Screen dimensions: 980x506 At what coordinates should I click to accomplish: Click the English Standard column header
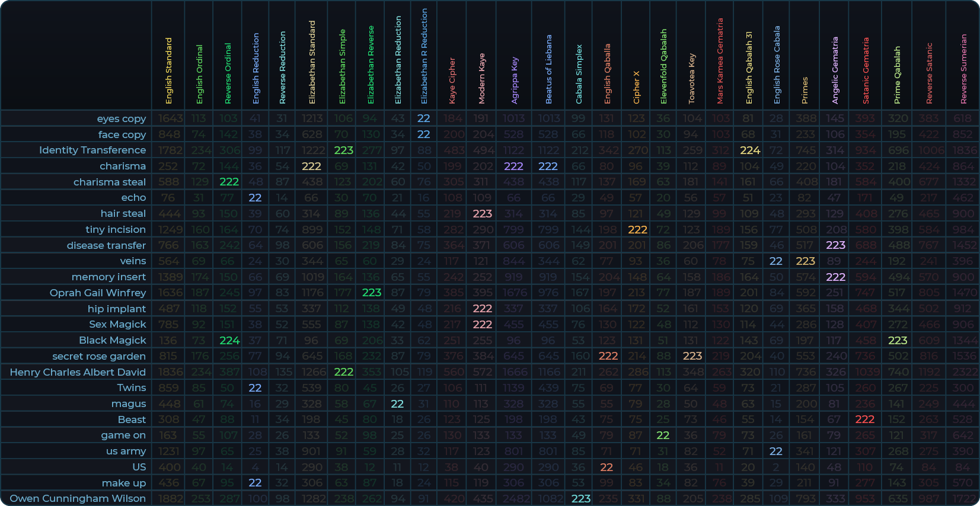168,71
